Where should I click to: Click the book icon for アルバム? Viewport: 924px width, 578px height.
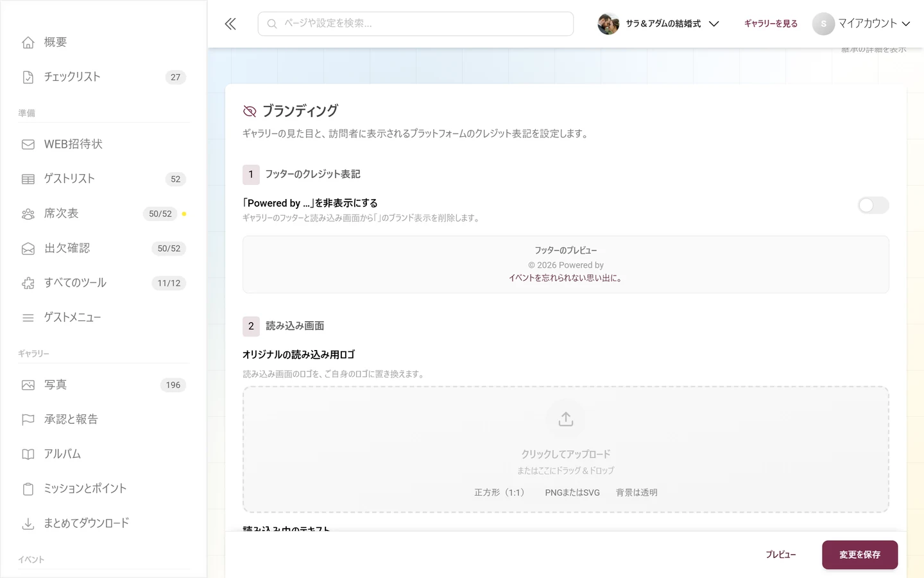click(x=28, y=455)
